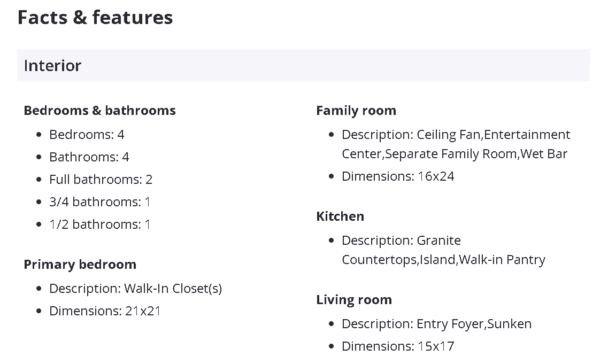The width and height of the screenshot is (608, 364).
Task: Select the Bathrooms: 4 list item
Action: point(89,157)
